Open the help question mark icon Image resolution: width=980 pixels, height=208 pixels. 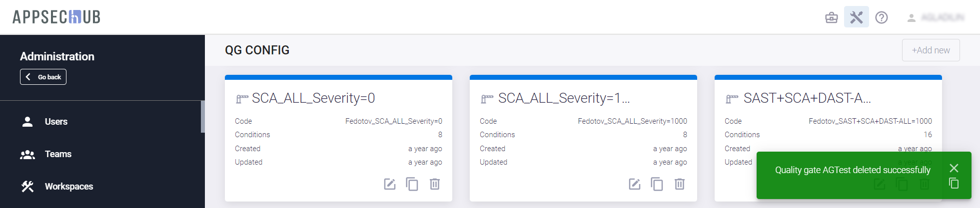click(882, 18)
